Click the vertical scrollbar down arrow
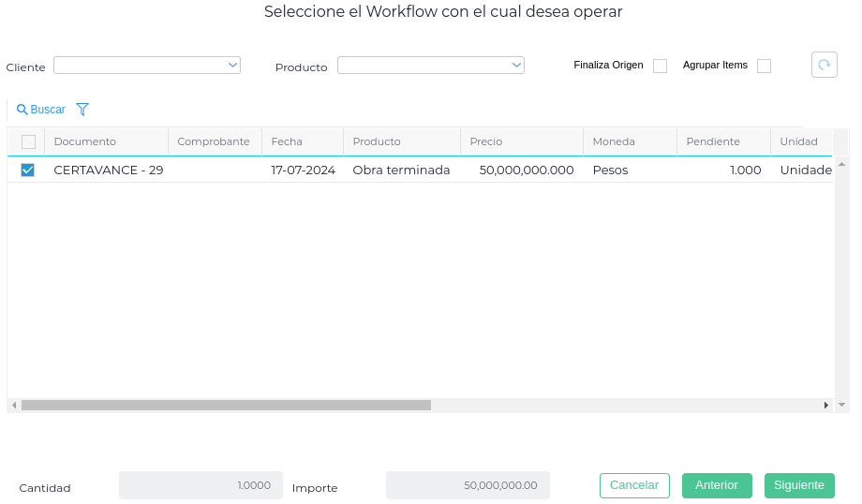The image size is (862, 504). tap(841, 406)
